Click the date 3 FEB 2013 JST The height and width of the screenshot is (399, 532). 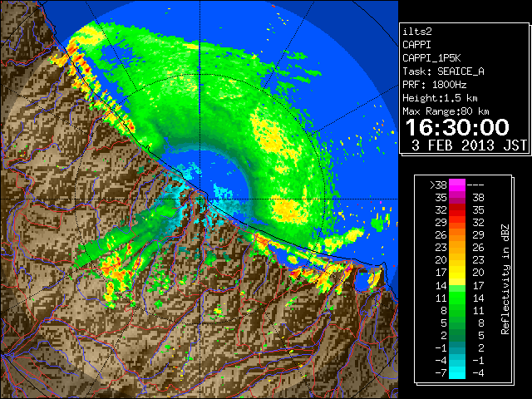[469, 145]
